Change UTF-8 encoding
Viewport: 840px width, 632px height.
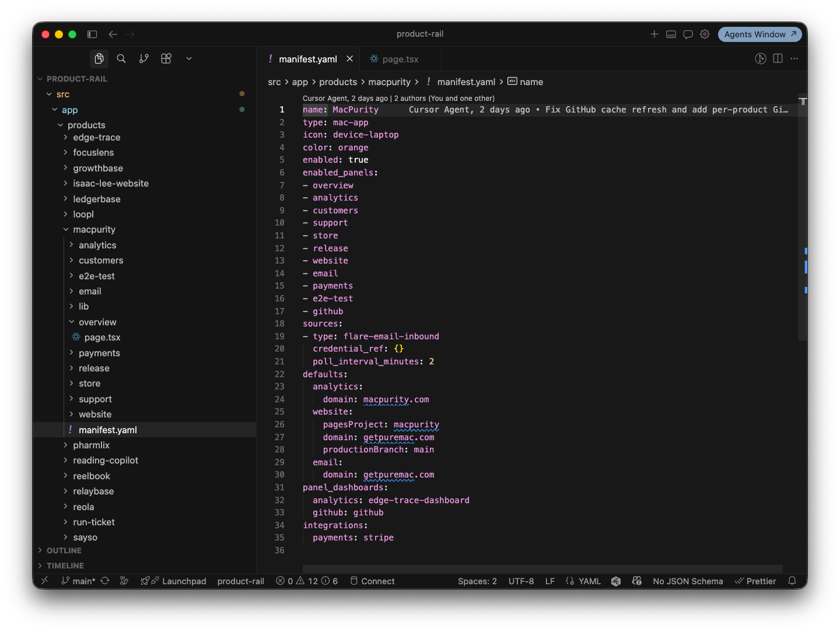[521, 581]
